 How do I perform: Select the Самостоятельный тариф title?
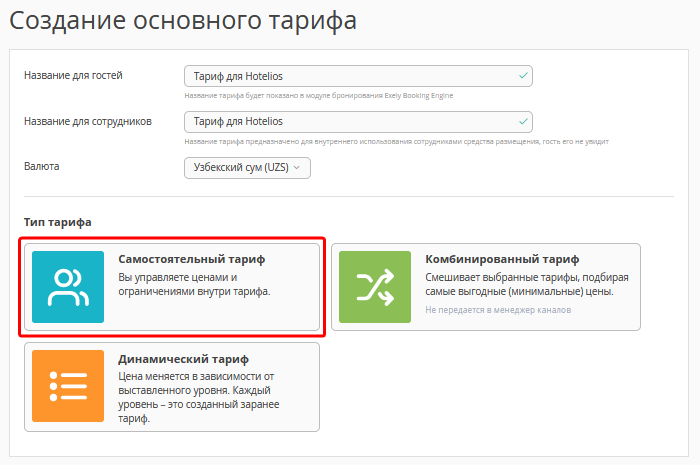(192, 259)
